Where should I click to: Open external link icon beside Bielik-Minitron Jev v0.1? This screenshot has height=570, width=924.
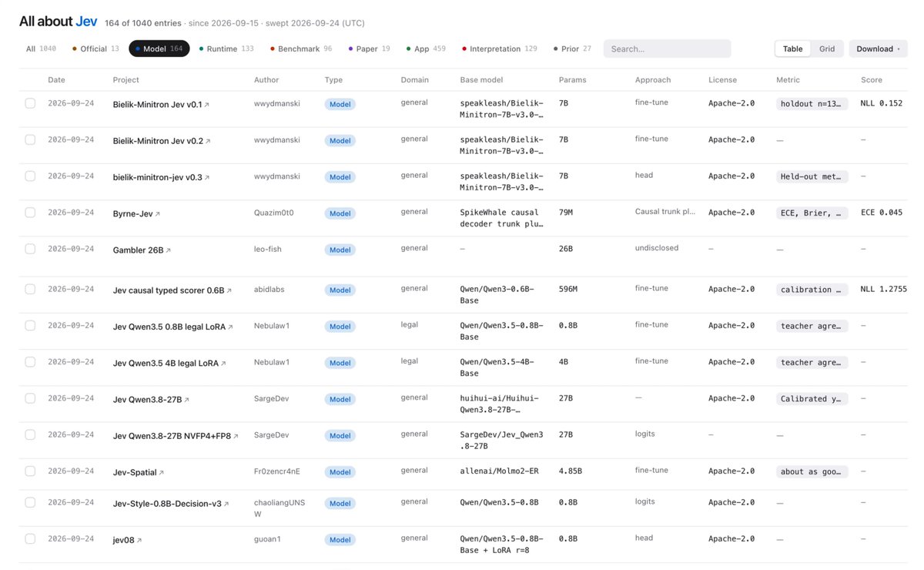click(206, 105)
